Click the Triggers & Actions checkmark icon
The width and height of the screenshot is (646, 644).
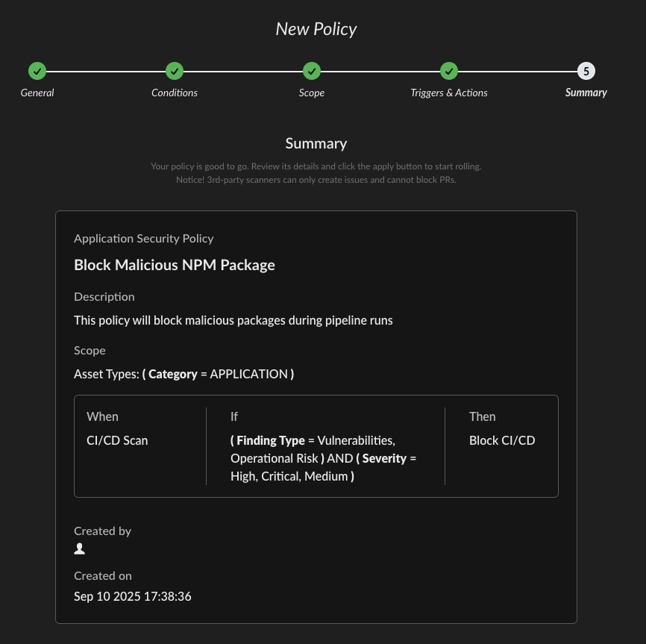coord(448,72)
